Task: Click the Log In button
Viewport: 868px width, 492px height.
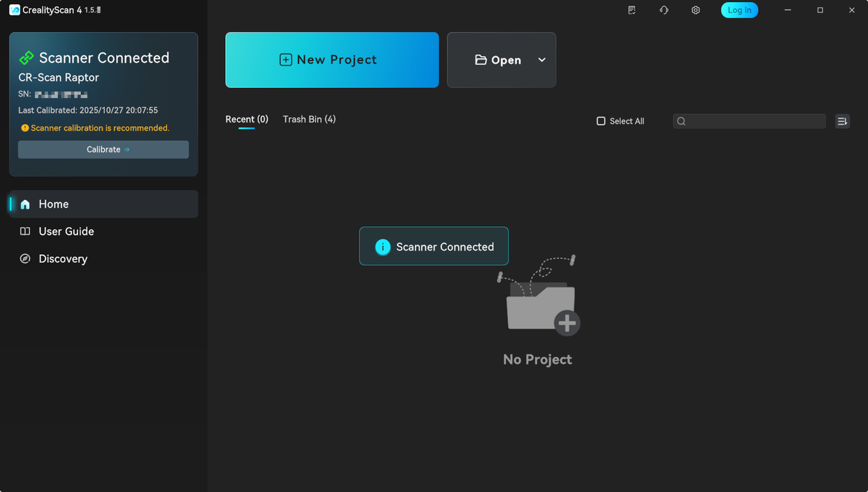Action: pyautogui.click(x=739, y=10)
